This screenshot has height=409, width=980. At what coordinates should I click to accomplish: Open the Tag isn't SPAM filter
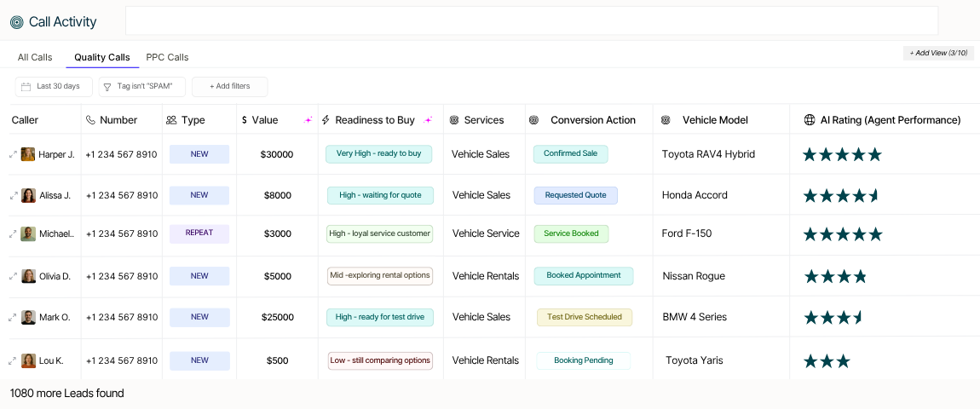click(x=141, y=86)
